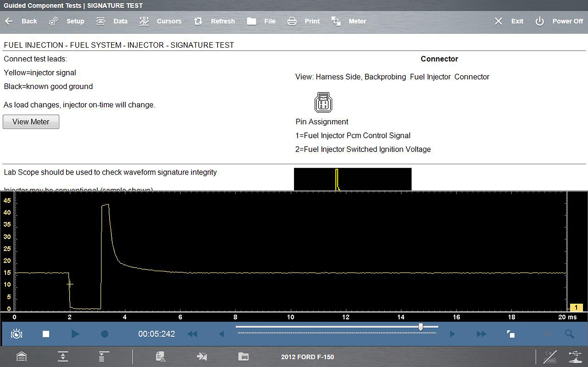Stop the waveform capture
Viewport: 588px width, 367px height.
(46, 334)
